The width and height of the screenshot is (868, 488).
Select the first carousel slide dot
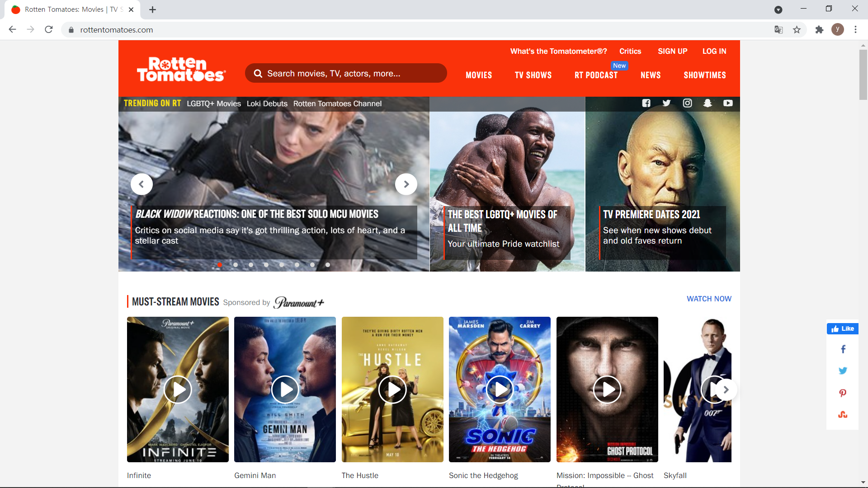(x=220, y=265)
